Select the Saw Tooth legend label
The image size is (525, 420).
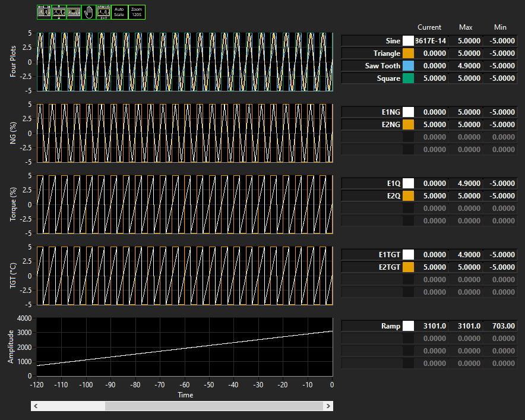382,66
